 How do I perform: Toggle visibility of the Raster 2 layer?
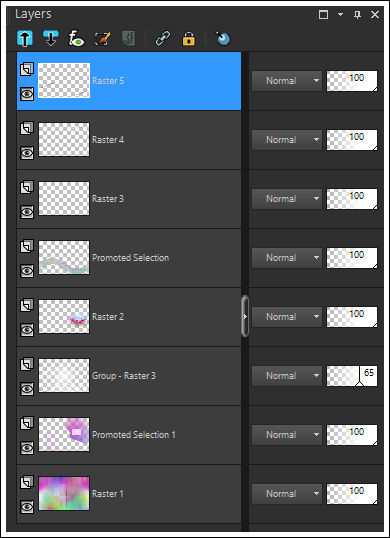(27, 330)
